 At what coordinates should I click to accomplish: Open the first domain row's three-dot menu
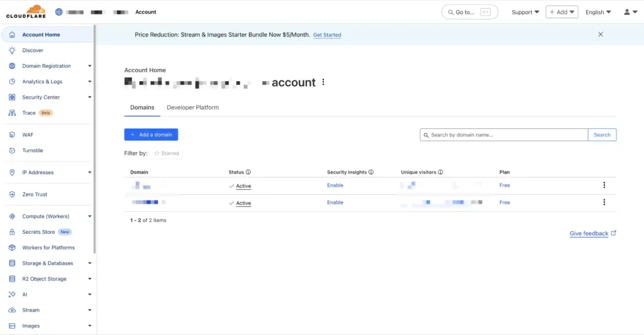click(604, 185)
